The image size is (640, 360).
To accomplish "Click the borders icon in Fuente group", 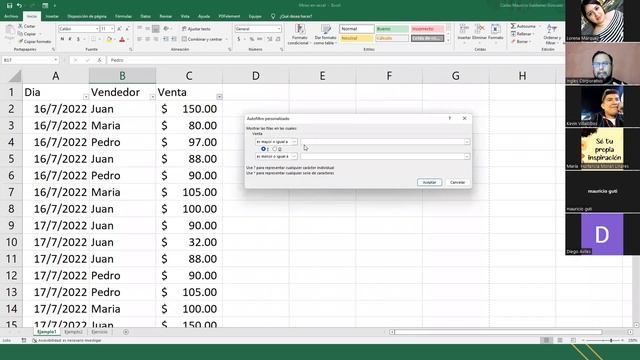I will (93, 39).
